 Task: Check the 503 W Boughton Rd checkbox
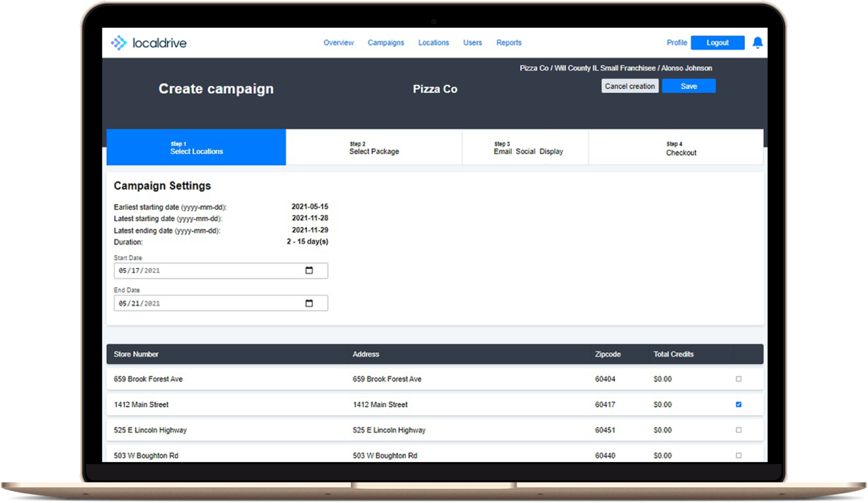point(738,455)
